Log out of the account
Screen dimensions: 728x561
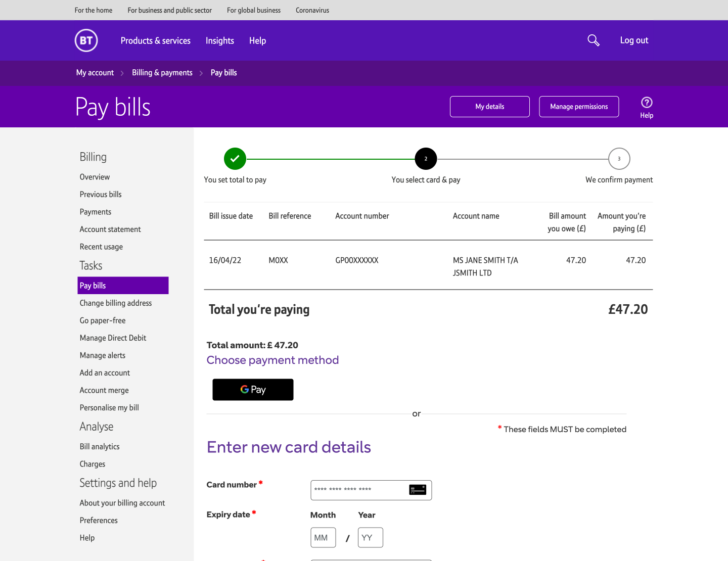coord(634,40)
